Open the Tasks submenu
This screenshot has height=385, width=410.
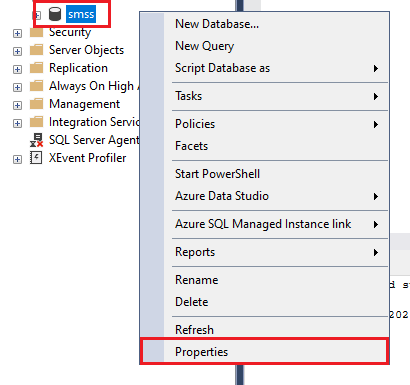tap(264, 96)
